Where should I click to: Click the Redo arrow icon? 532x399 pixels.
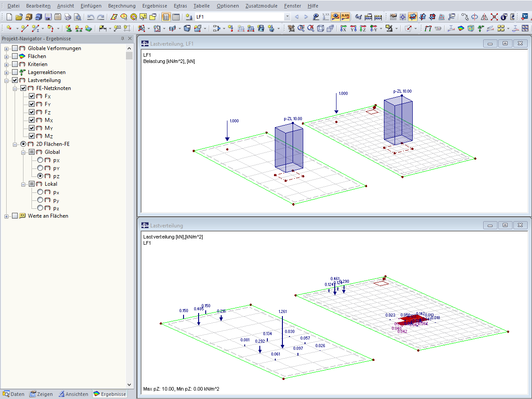(x=101, y=17)
